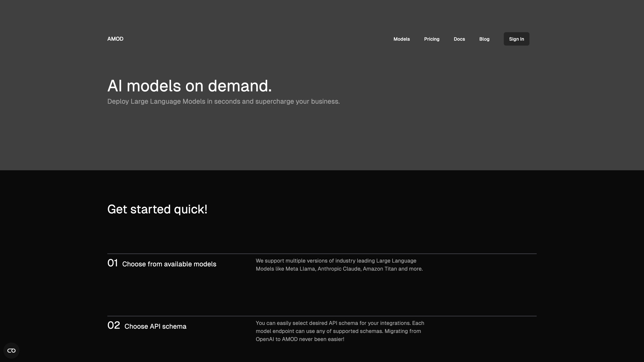Click the 'Meta Llama' mention in step one
Screen dimensions: 644x362
click(x=300, y=269)
